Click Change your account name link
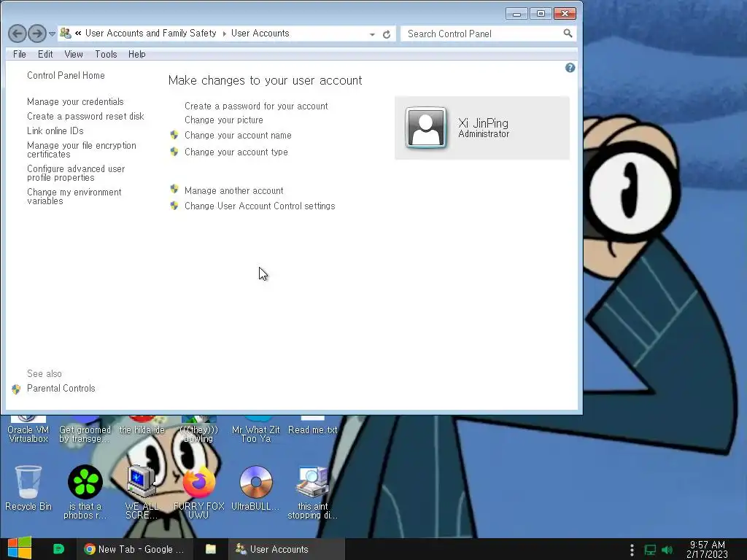Image resolution: width=747 pixels, height=560 pixels. point(238,135)
